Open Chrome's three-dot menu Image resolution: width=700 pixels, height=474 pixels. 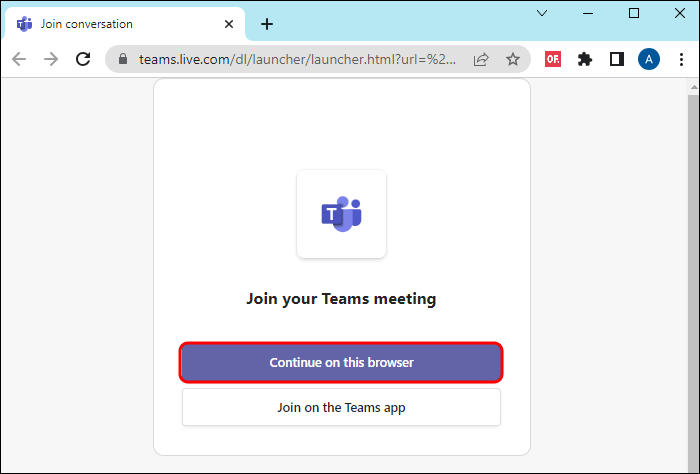681,59
